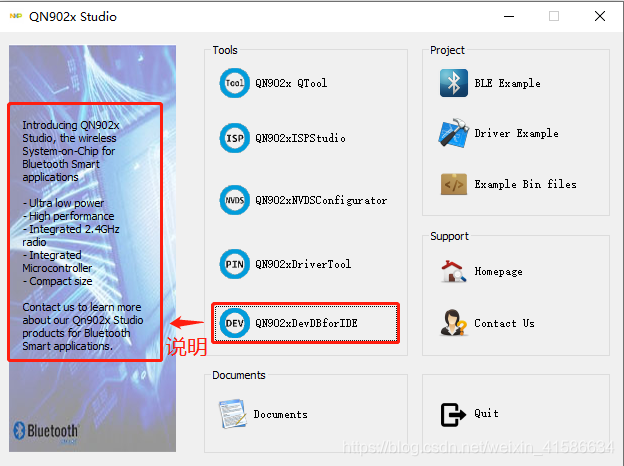
Task: Click the QN902x QTool label
Action: click(x=291, y=83)
